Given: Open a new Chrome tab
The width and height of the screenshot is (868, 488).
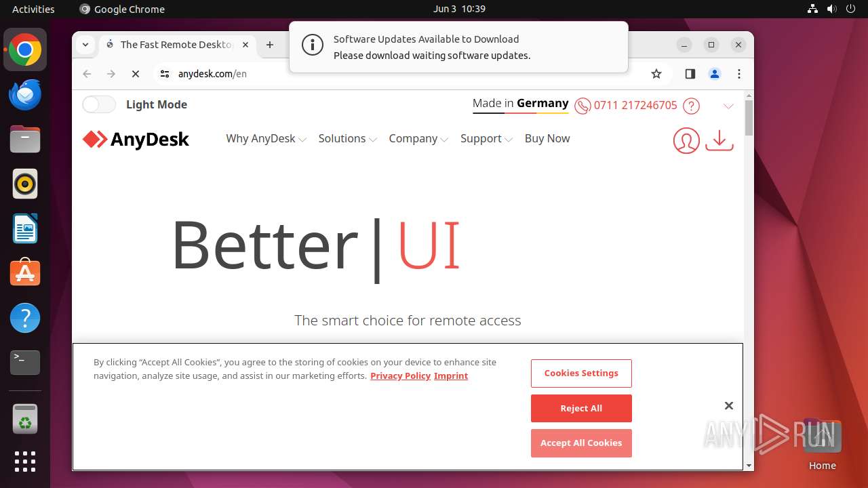Looking at the screenshot, I should (270, 45).
